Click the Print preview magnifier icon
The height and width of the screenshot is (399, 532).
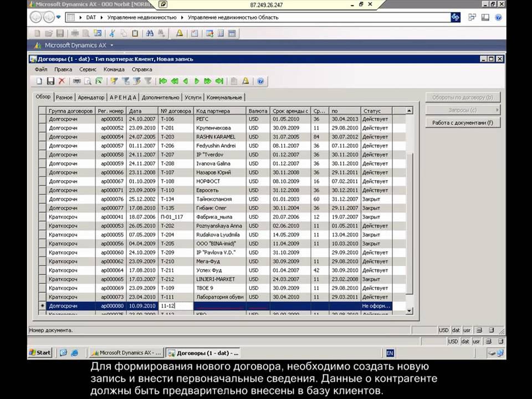88,81
